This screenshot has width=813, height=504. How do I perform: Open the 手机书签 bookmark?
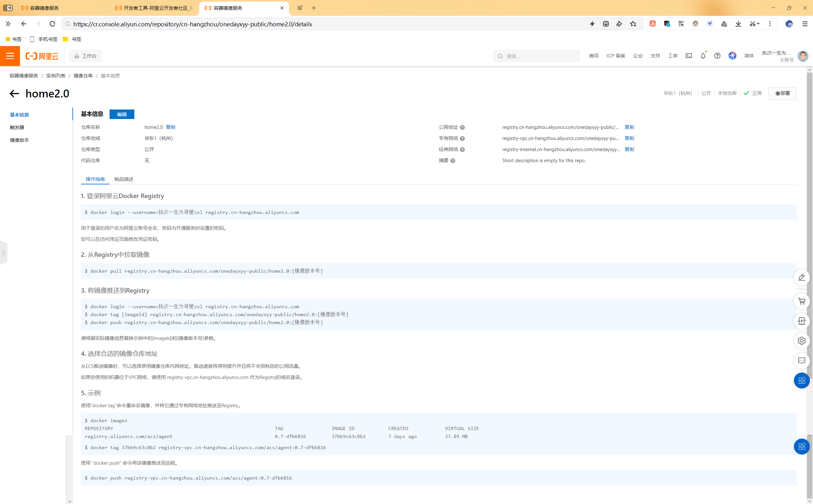[x=44, y=39]
